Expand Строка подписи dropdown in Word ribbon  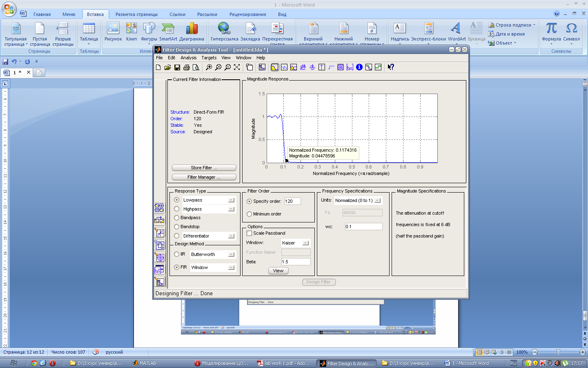534,25
